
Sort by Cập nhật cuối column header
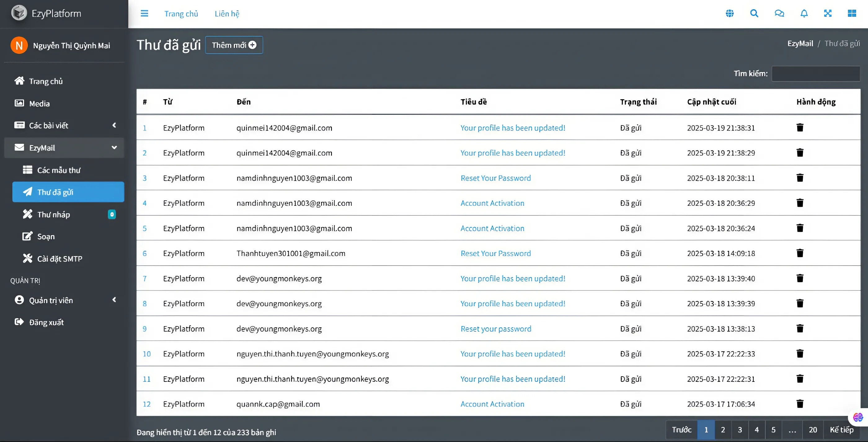712,102
